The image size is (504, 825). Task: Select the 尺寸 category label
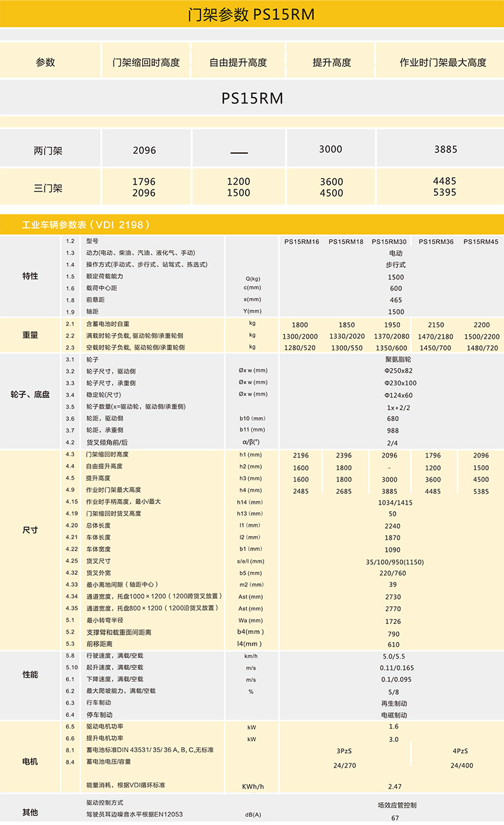click(30, 530)
